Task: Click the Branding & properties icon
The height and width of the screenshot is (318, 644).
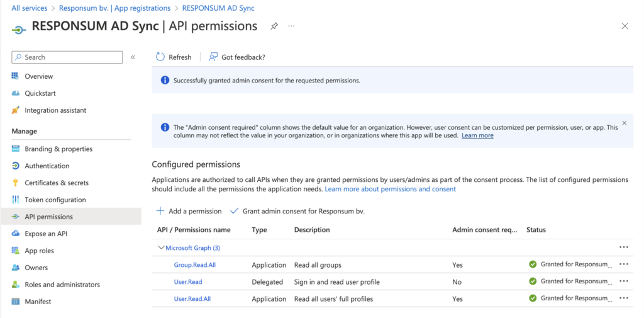Action: coord(16,149)
